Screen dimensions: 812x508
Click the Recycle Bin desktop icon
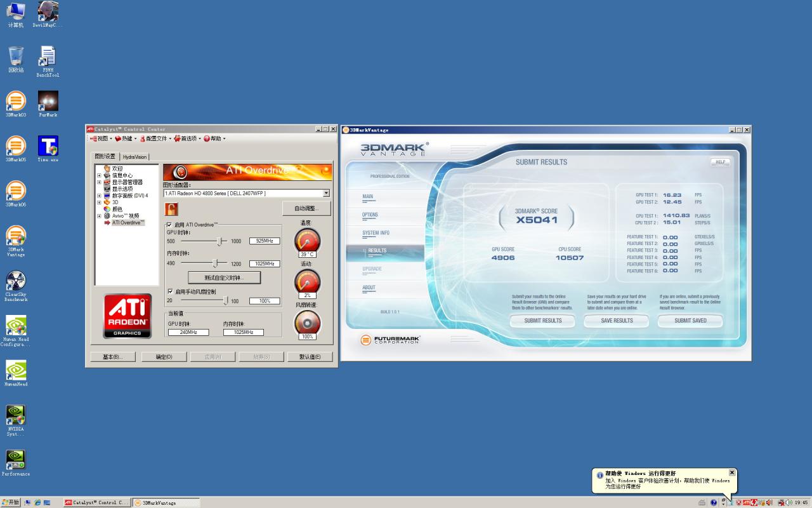(16, 59)
